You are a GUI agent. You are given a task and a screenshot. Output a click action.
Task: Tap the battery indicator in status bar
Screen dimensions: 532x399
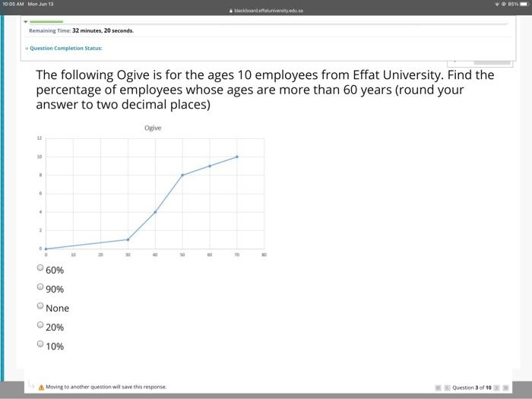[524, 4]
